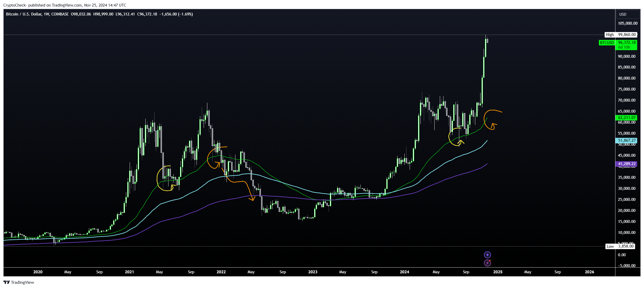Click the 2022 label on time axis
The image size is (644, 288).
[221, 272]
